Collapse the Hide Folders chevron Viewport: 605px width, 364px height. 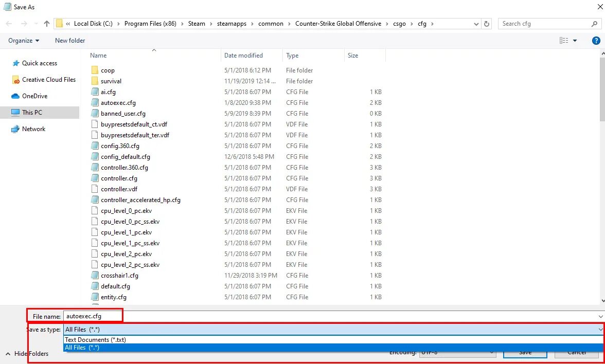[x=8, y=354]
